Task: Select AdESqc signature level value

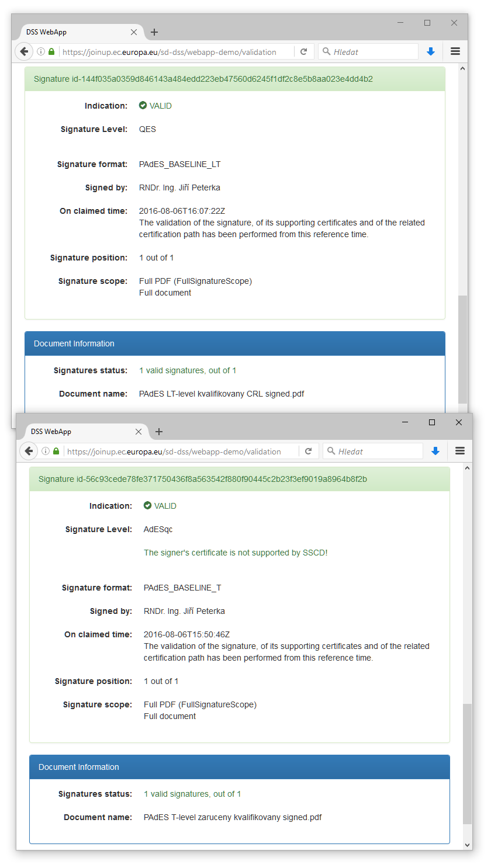Action: [158, 529]
